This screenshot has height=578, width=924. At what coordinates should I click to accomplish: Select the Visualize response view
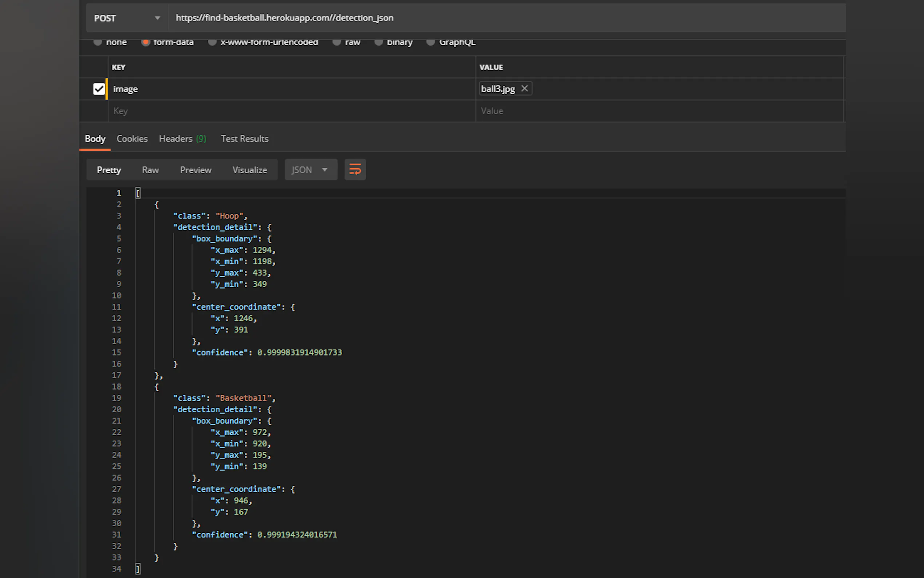[x=250, y=170]
